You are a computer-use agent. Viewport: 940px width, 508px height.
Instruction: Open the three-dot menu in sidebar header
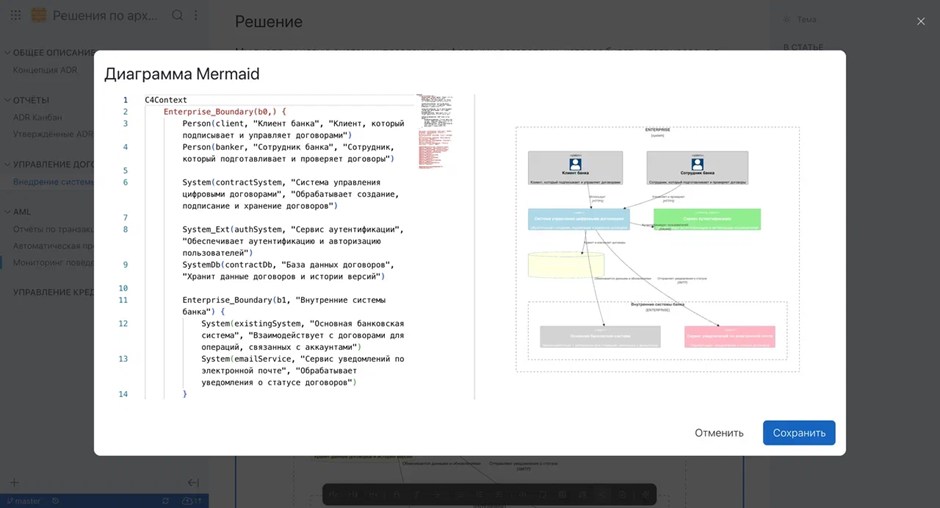click(x=195, y=15)
